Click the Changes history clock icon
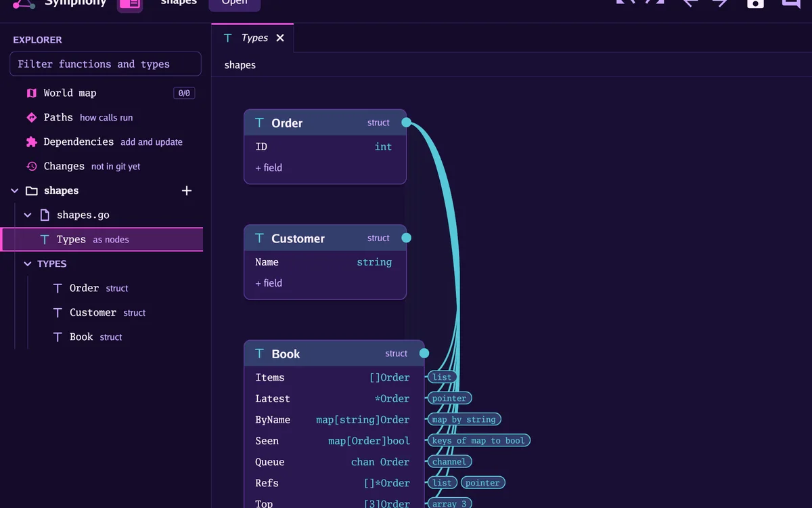The width and height of the screenshot is (812, 508). (x=31, y=166)
